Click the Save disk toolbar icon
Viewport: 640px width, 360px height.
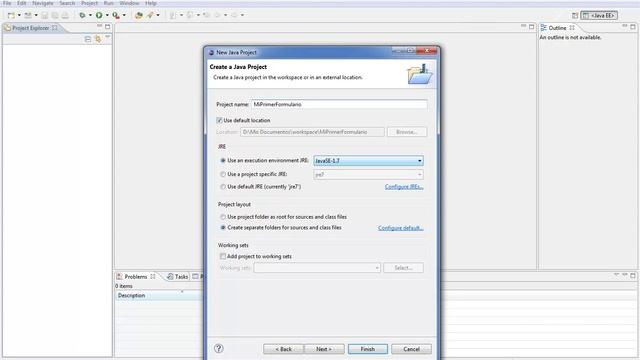point(45,15)
